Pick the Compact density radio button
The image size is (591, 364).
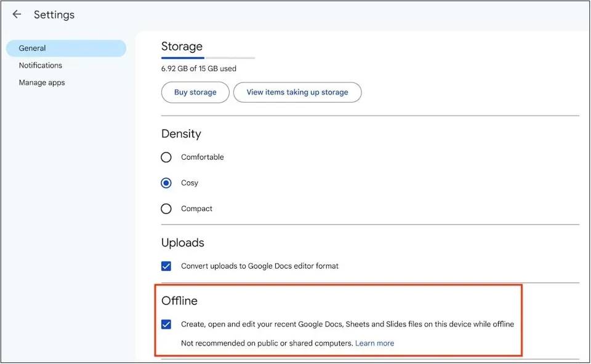click(x=166, y=209)
